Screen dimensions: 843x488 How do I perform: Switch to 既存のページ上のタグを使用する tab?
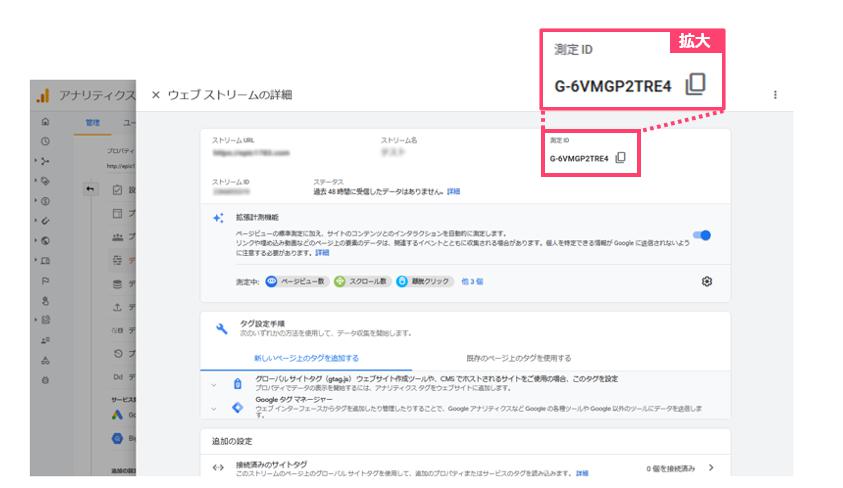518,358
